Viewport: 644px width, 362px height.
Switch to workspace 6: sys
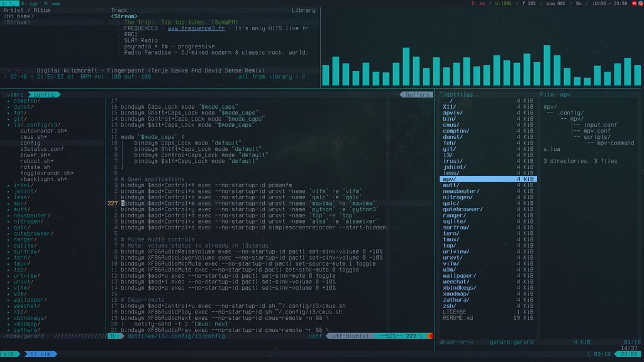click(x=29, y=3)
